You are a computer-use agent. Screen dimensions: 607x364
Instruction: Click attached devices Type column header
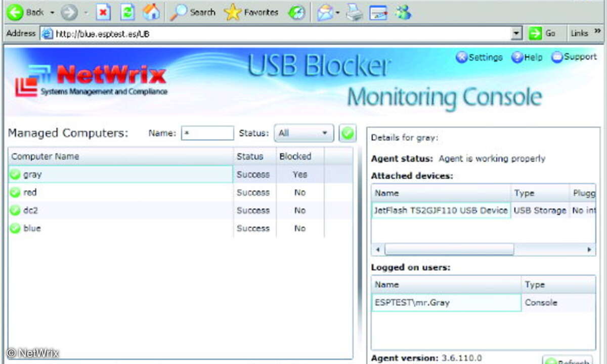(x=540, y=193)
